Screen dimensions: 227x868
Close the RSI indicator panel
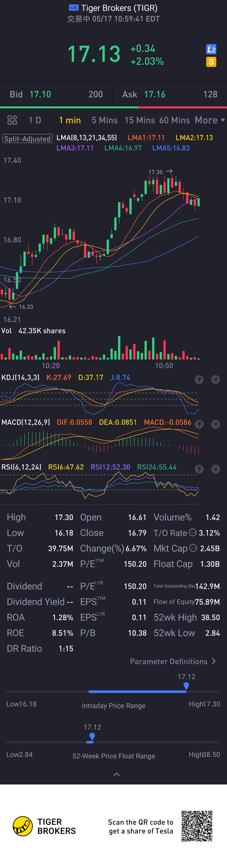(216, 469)
